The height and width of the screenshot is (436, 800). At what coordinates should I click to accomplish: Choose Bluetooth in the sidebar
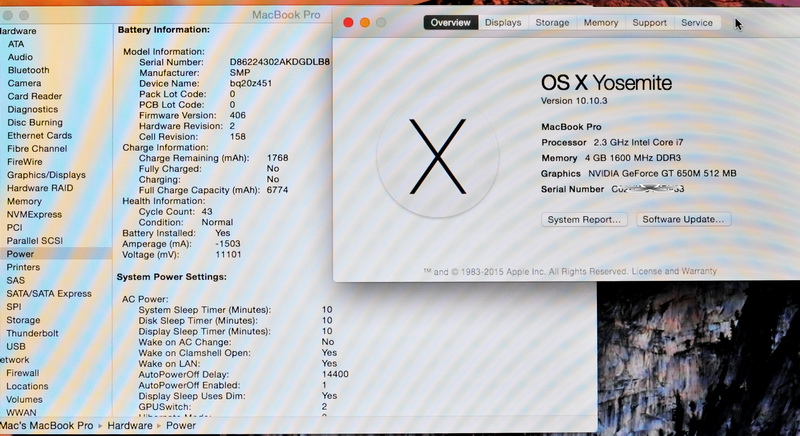tap(28, 70)
